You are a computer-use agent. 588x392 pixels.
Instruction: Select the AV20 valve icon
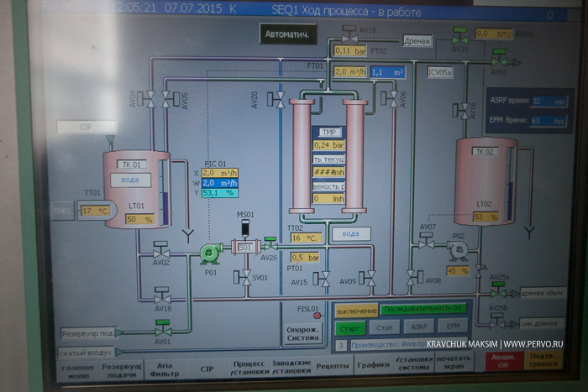coord(276,99)
